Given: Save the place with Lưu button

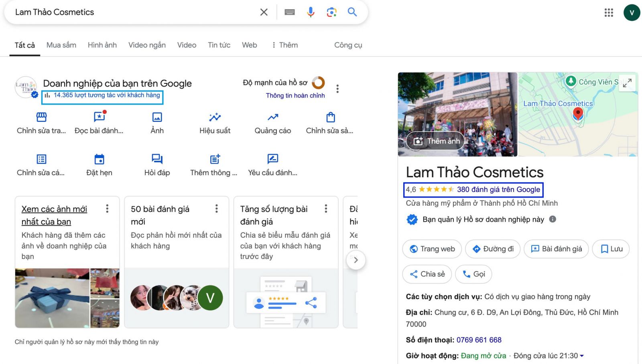Looking at the screenshot, I should tap(611, 249).
